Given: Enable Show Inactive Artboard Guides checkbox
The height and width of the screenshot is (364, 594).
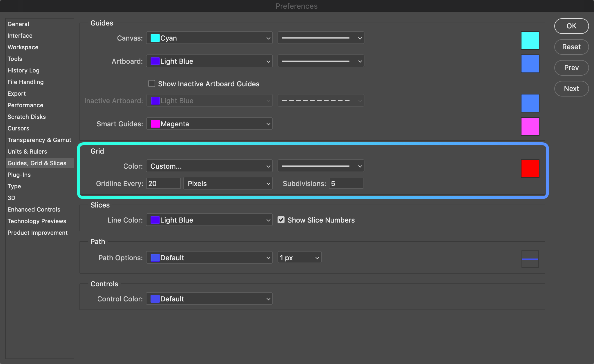Looking at the screenshot, I should pyautogui.click(x=152, y=84).
